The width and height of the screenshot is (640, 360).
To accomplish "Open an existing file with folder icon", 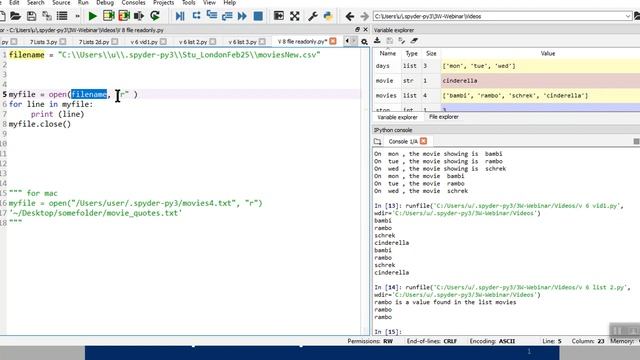I will [15, 16].
